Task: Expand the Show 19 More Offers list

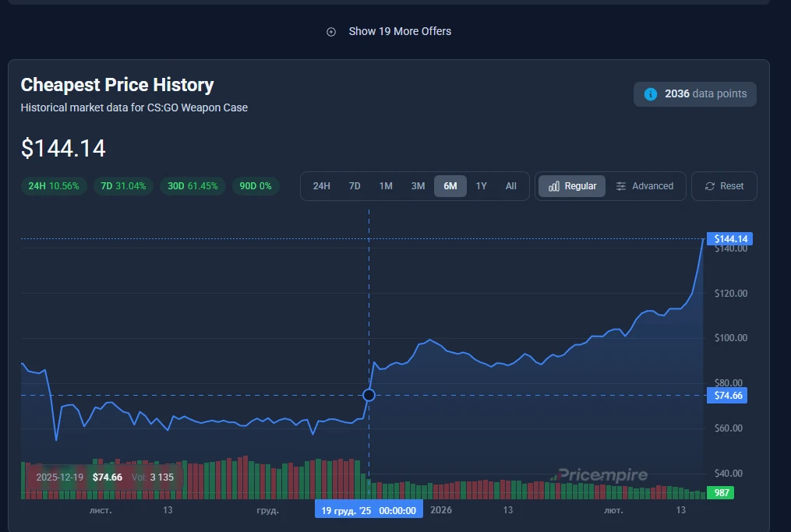Action: click(399, 32)
